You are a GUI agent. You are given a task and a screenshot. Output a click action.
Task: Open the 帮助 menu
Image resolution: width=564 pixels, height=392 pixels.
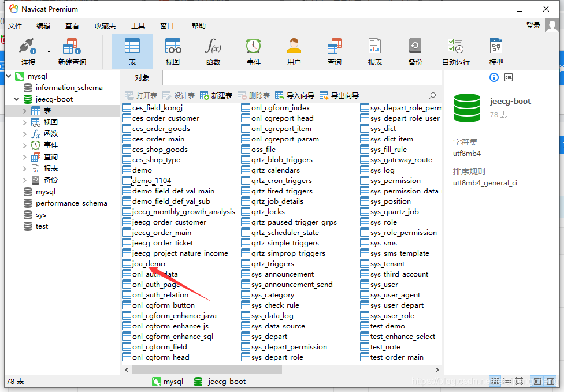(x=199, y=25)
